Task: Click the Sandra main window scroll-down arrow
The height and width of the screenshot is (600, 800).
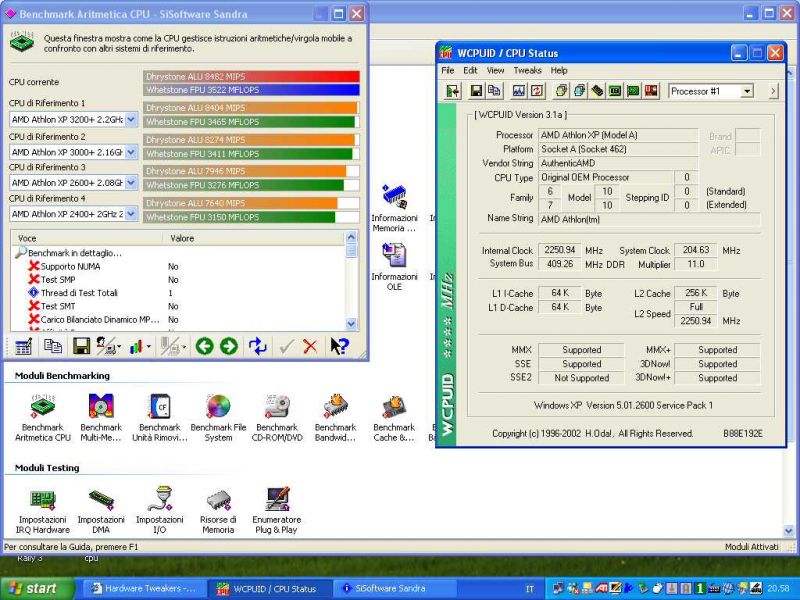Action: 789,532
